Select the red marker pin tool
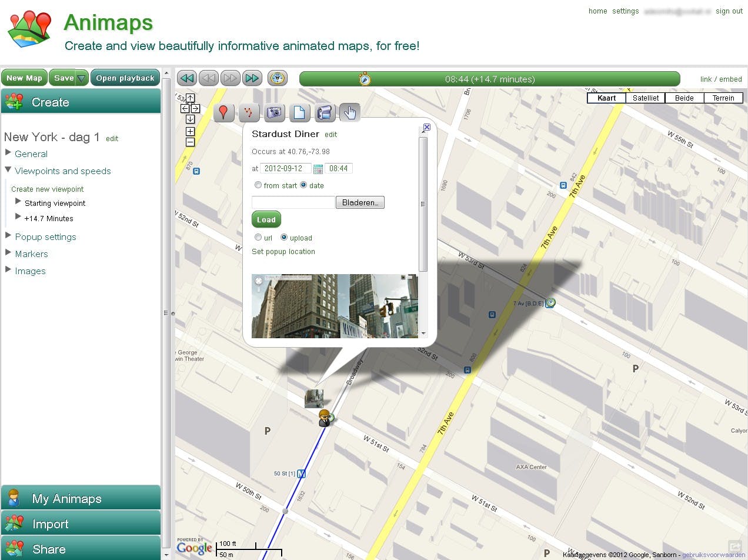The width and height of the screenshot is (748, 560). point(223,112)
